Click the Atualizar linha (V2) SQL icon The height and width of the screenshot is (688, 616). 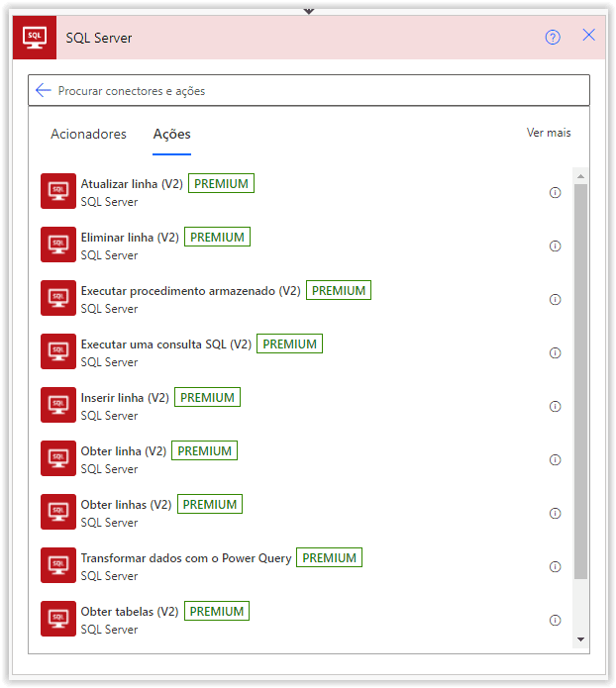click(58, 191)
